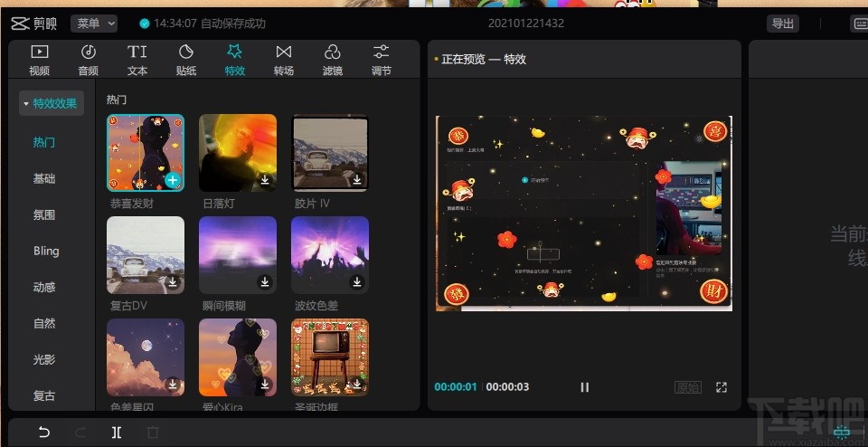Screen dimensions: 868x447
Task: Open the 贴纸 (Sticker) tab
Action: click(x=186, y=60)
